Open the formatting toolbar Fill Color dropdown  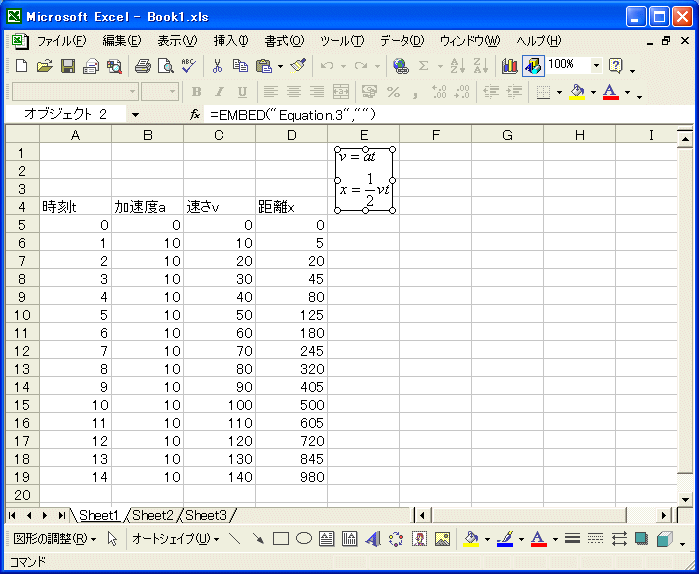point(593,92)
